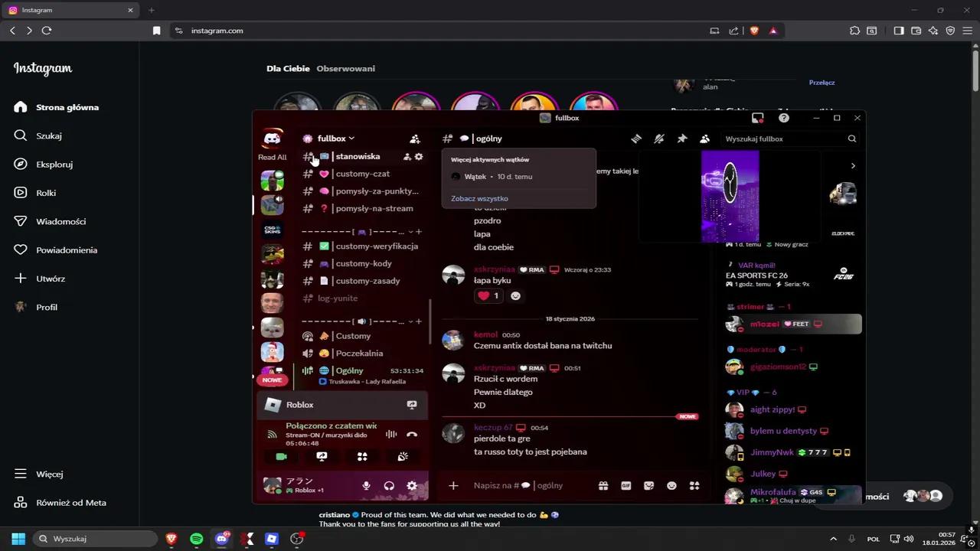Open Brave Leo AI sparkle icon
This screenshot has width=980, height=551.
[933, 31]
